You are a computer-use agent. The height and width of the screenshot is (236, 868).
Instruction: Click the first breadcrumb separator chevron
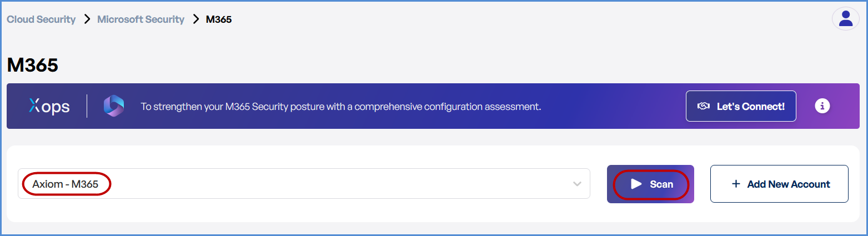point(87,19)
